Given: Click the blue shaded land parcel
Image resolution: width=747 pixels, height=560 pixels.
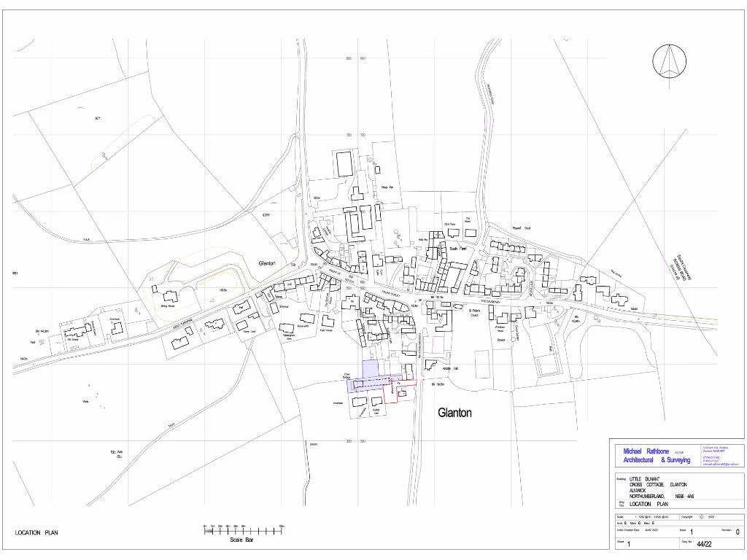Looking at the screenshot, I should pos(371,370).
